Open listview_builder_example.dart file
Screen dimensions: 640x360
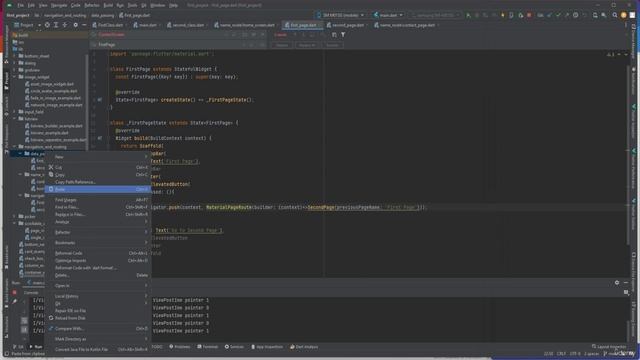tap(54, 126)
